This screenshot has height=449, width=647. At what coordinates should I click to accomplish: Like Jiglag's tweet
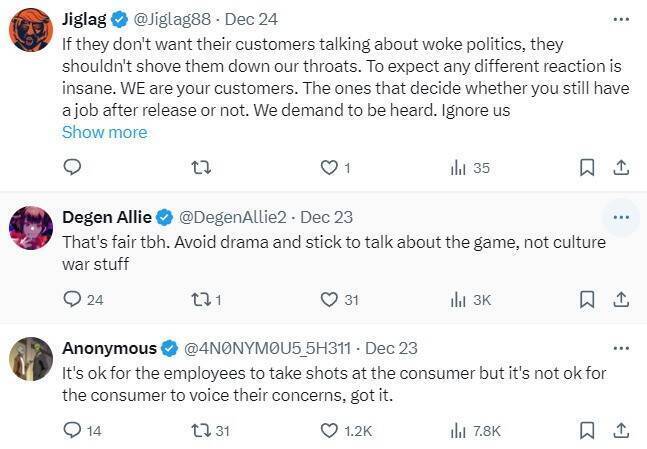329,168
